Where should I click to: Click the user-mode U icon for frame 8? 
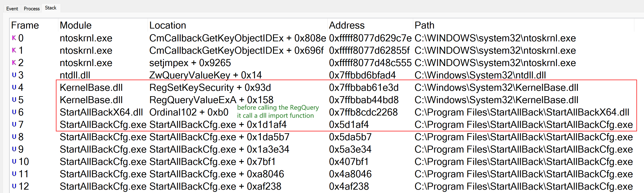point(14,137)
